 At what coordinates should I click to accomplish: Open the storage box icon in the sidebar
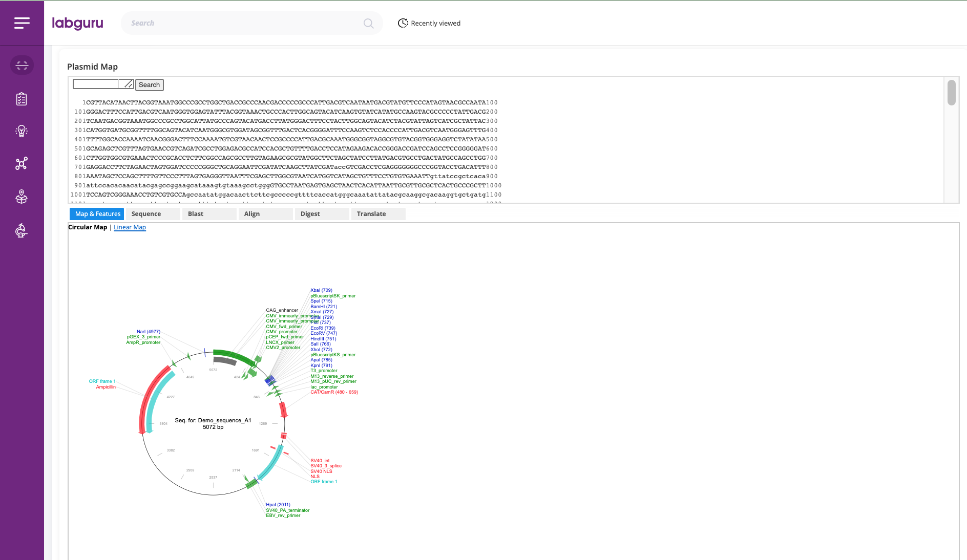(x=22, y=197)
